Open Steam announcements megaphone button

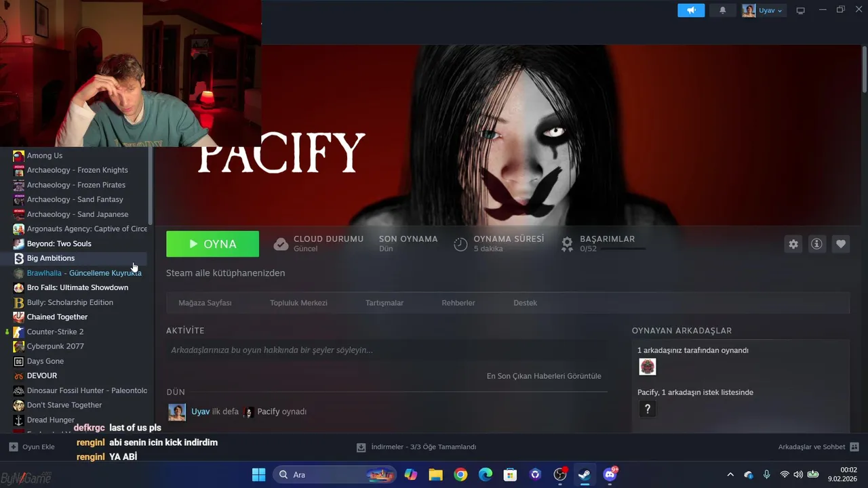click(691, 10)
